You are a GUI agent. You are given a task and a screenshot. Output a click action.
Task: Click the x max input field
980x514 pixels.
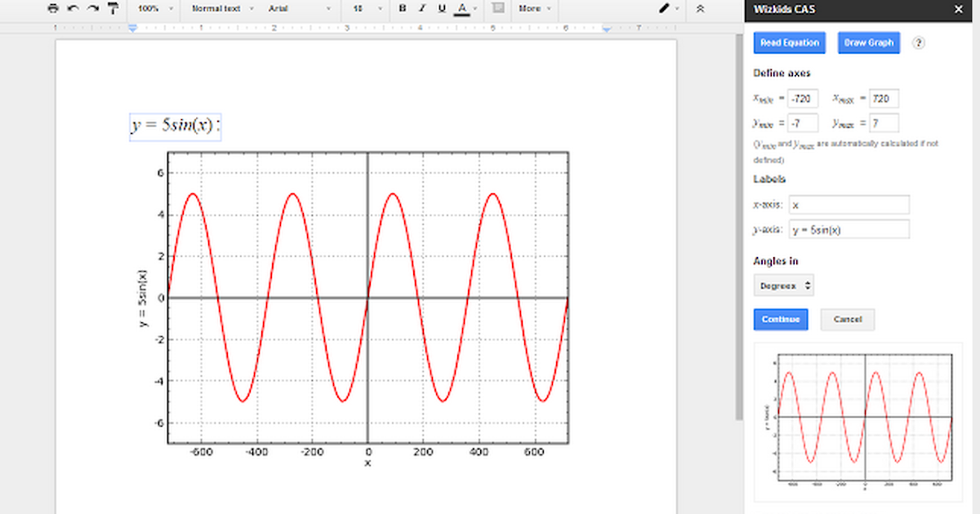(x=884, y=99)
